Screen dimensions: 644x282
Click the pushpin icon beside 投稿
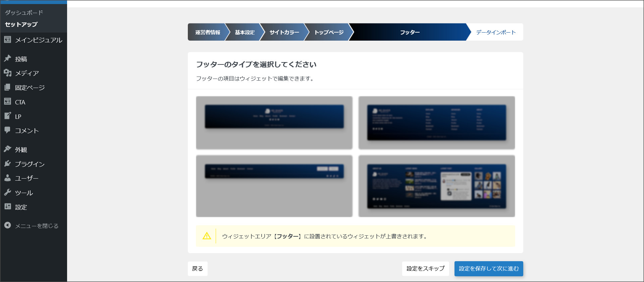[x=7, y=59]
